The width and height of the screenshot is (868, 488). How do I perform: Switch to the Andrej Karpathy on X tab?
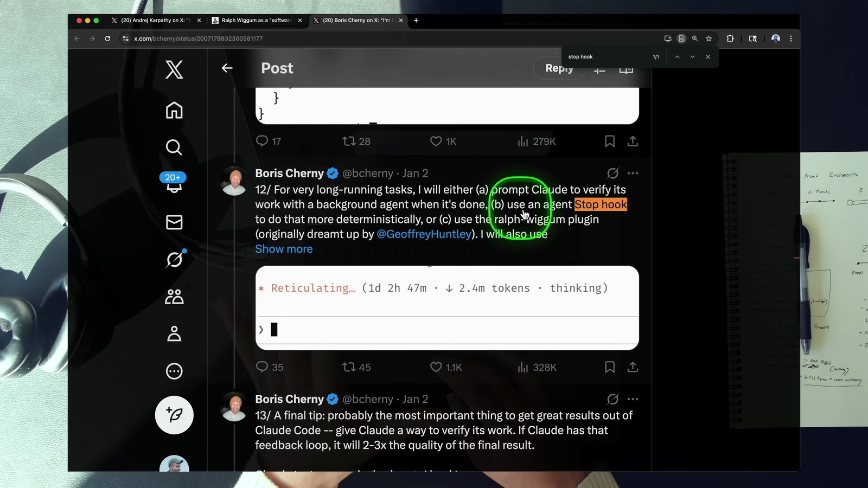(155, 21)
